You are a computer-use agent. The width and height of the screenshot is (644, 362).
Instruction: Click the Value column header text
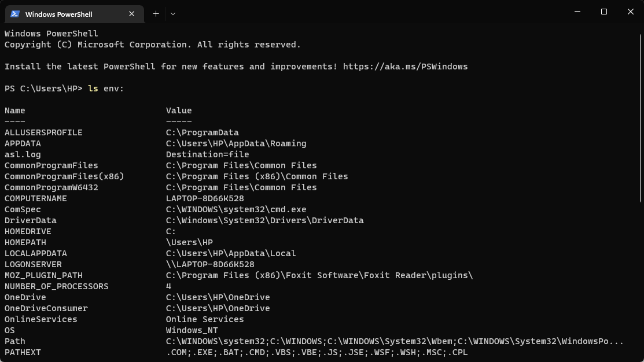click(179, 110)
